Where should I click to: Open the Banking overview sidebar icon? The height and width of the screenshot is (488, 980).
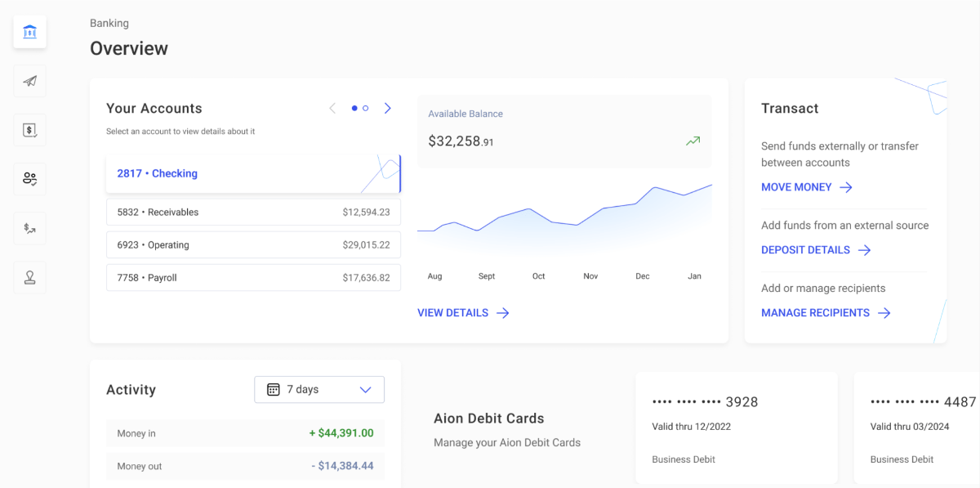[29, 32]
